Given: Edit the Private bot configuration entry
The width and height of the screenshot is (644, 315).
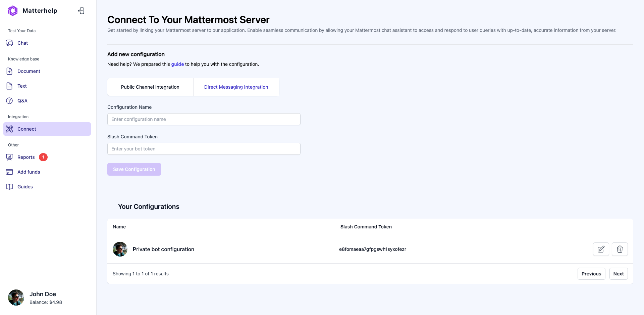Looking at the screenshot, I should click(x=601, y=249).
